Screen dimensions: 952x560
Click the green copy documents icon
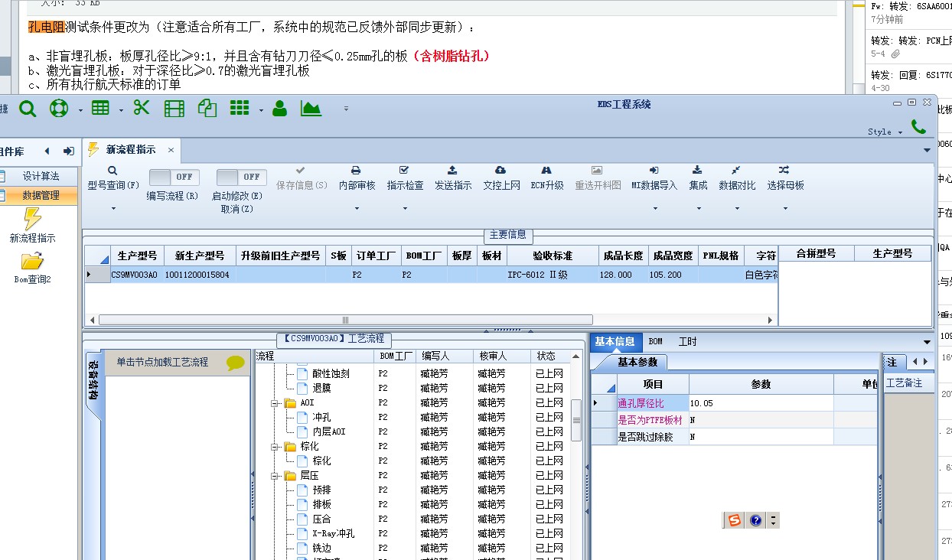pos(207,108)
